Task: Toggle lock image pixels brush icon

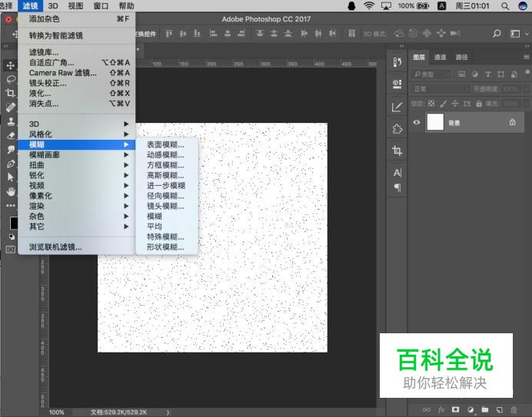Action: 443,104
